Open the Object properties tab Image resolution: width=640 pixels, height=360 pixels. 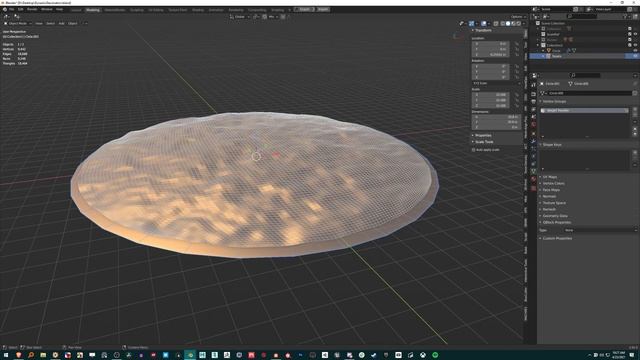pyautogui.click(x=533, y=133)
